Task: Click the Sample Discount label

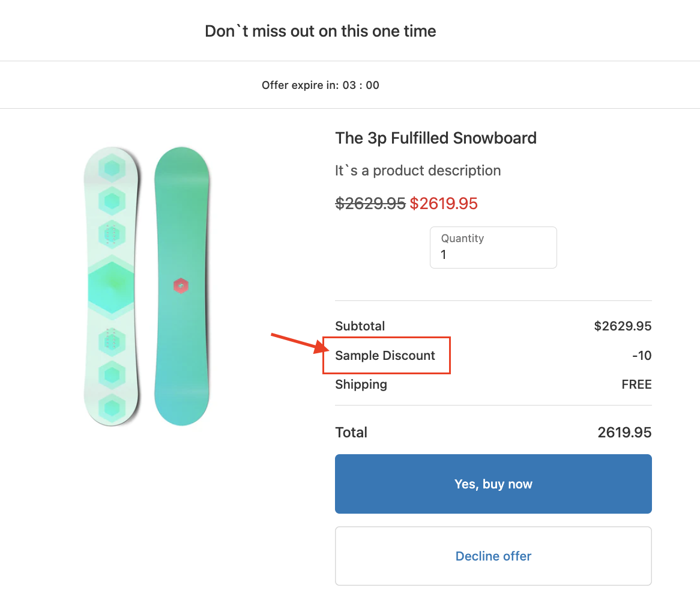Action: (x=385, y=356)
